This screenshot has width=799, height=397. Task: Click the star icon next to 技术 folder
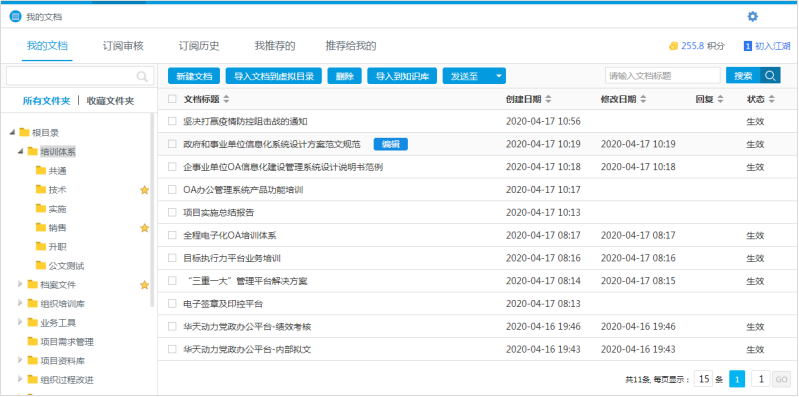[x=144, y=190]
